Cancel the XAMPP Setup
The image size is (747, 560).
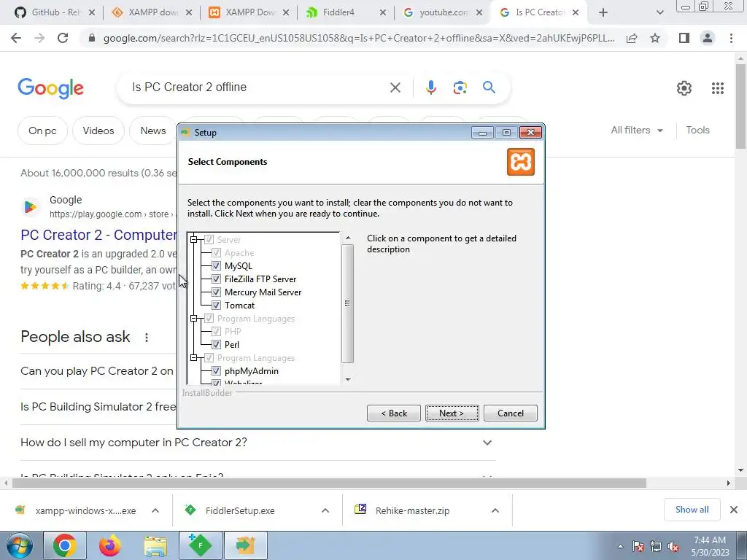pyautogui.click(x=510, y=413)
